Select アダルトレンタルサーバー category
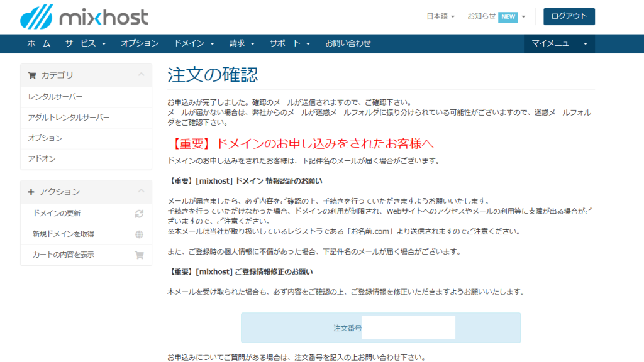 pos(69,118)
